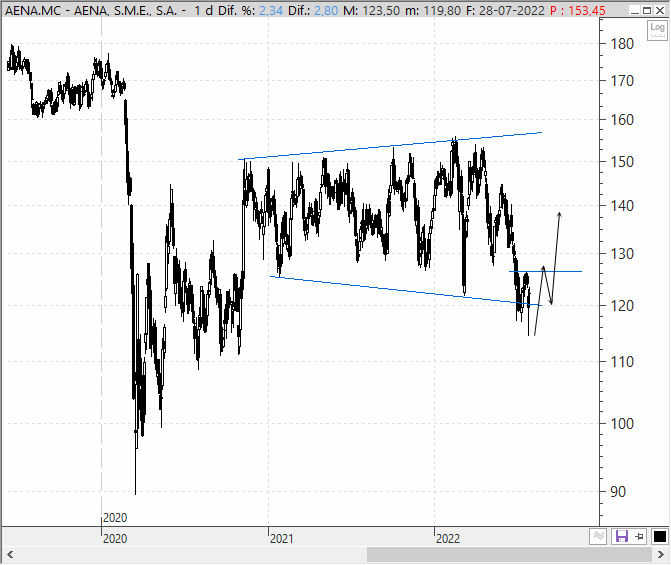Click the horizontal scrollbar thumb
Image resolution: width=671 pixels, height=565 pixels.
click(x=509, y=555)
